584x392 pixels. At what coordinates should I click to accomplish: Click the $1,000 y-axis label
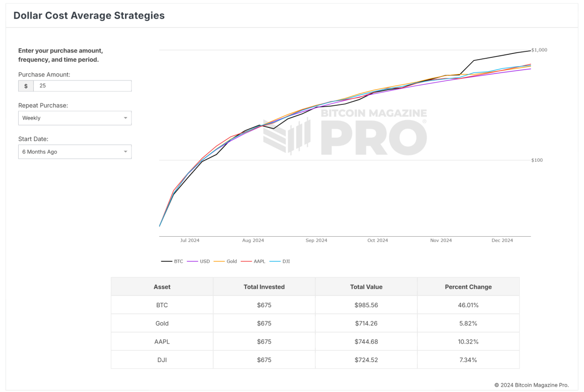click(539, 50)
